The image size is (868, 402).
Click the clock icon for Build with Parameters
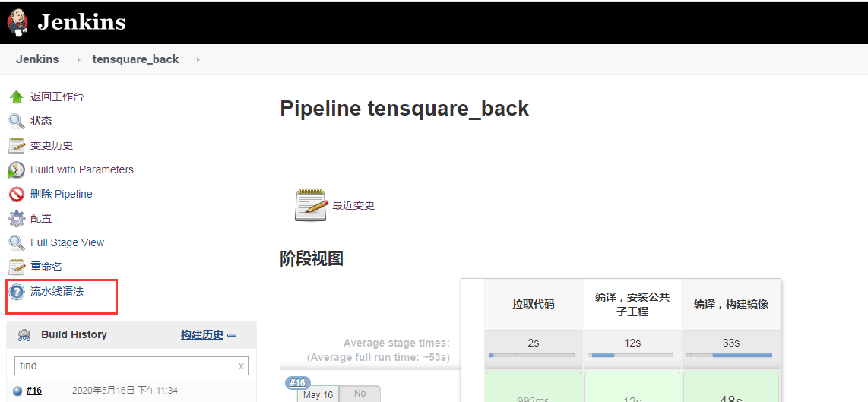(16, 170)
